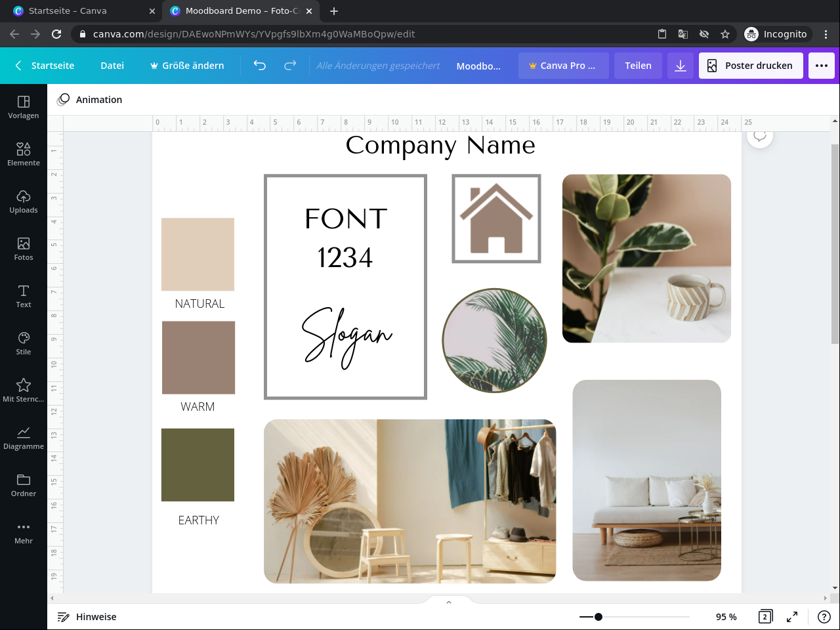Select the EARTHY label text
The image size is (840, 630).
[199, 520]
